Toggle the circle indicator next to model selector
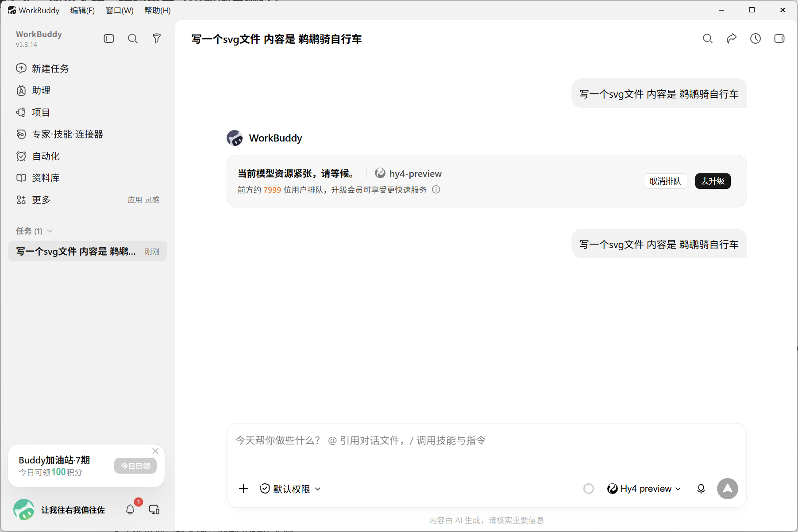 coord(589,489)
